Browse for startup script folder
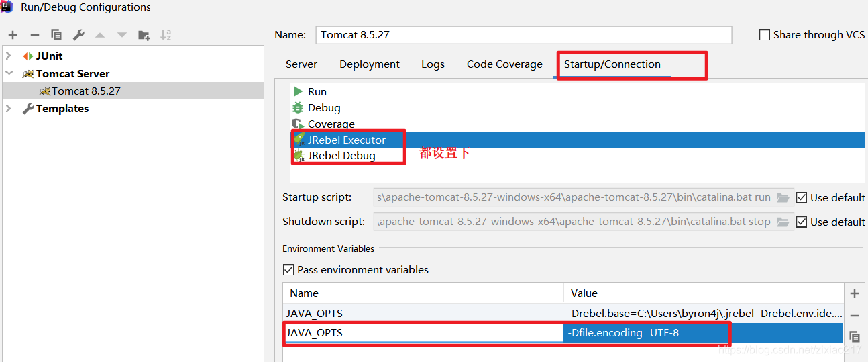868x362 pixels. [783, 197]
